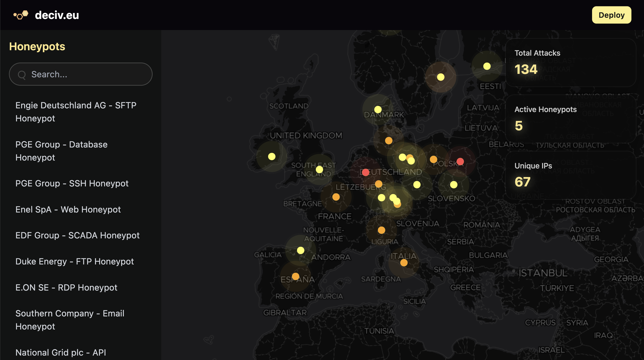
Task: Select Duke Energy - FTP Honeypot
Action: click(x=75, y=262)
